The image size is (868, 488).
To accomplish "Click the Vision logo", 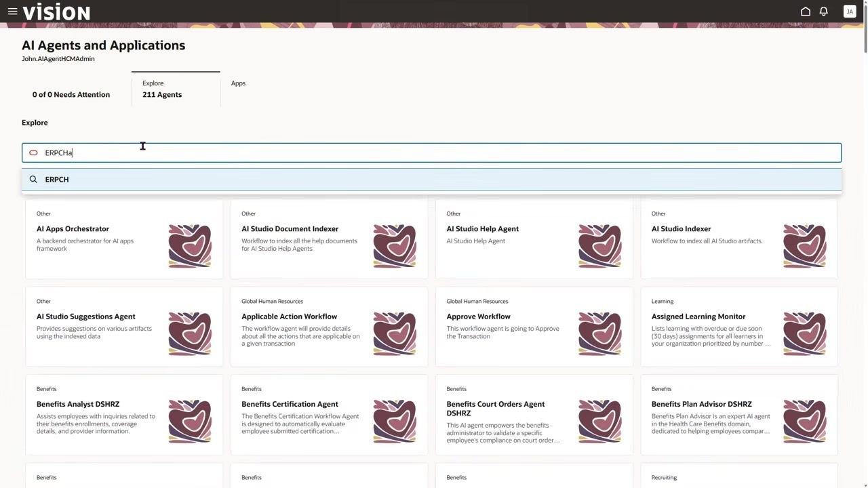I will coord(56,12).
